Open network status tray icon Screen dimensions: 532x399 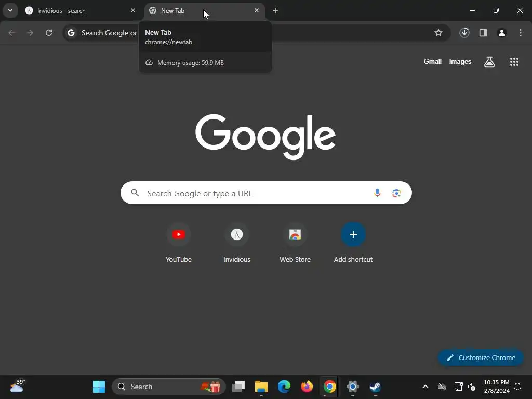458,387
